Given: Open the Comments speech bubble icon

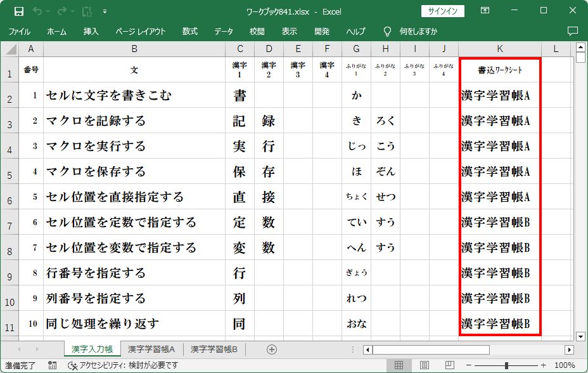Looking at the screenshot, I should point(573,31).
